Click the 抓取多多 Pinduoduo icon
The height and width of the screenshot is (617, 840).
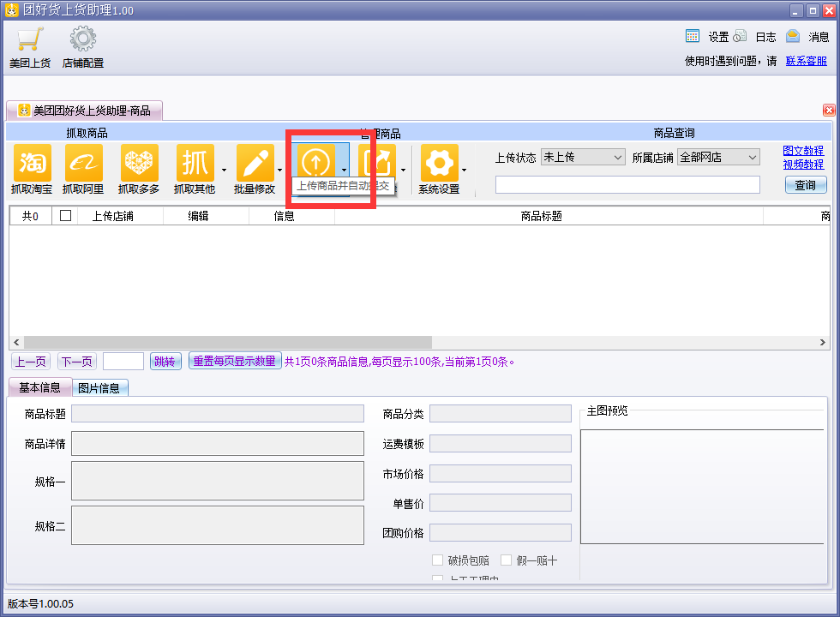(139, 163)
